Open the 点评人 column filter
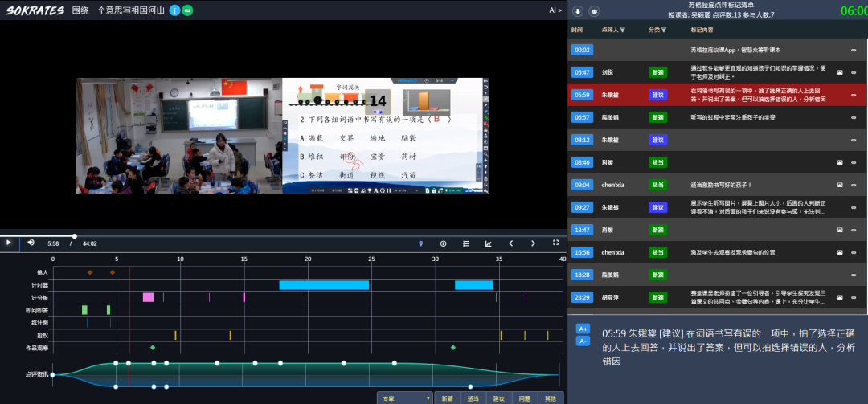Viewport: 868px width, 404px height. 622,31
